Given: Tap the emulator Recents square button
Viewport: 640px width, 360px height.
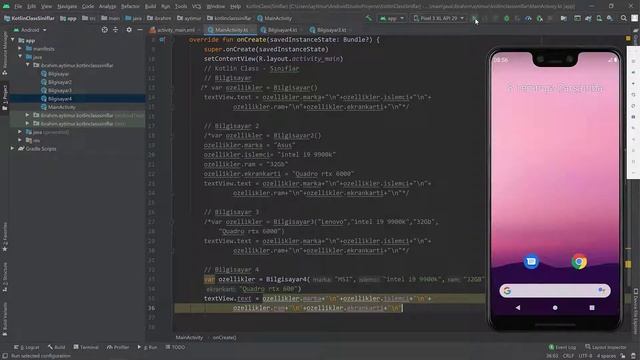Looking at the screenshot, I should (x=592, y=308).
